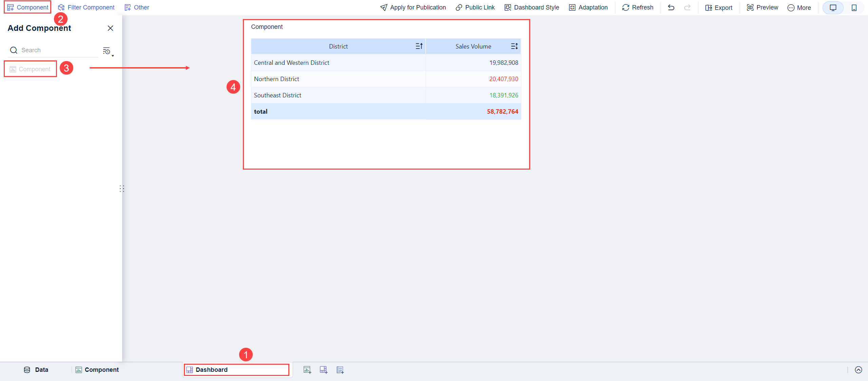The image size is (868, 381).
Task: Open the More options menu
Action: 799,7
